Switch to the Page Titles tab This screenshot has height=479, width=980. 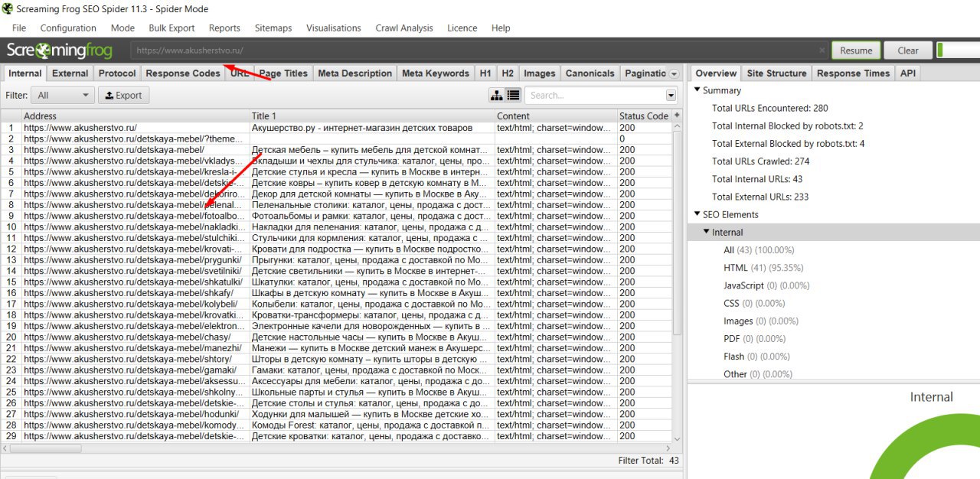[x=283, y=73]
